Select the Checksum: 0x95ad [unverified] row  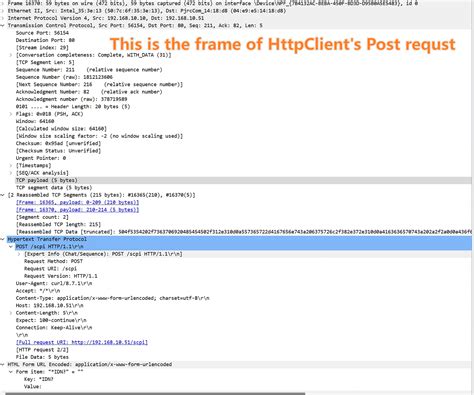[58, 143]
